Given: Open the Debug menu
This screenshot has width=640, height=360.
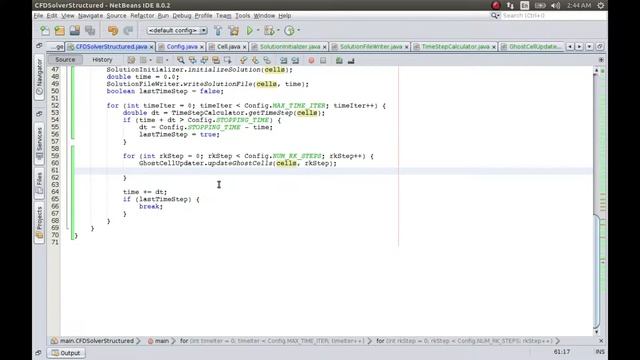Looking at the screenshot, I should [182, 16].
